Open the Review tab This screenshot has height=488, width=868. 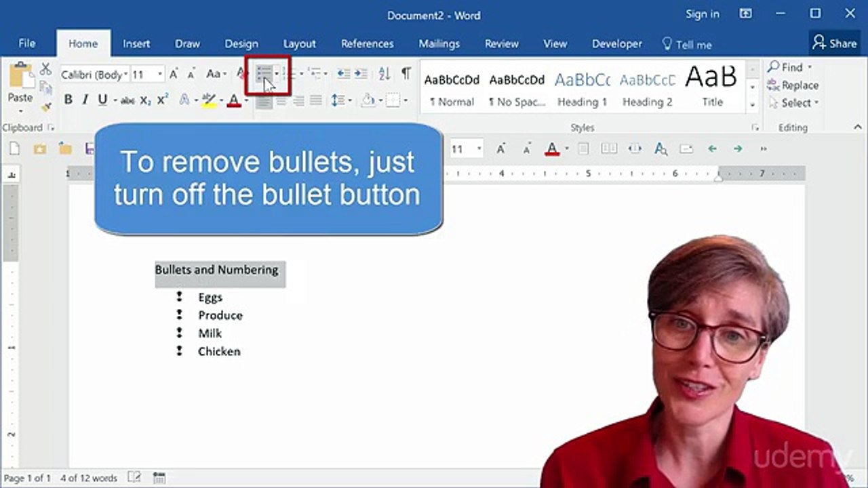tap(502, 43)
